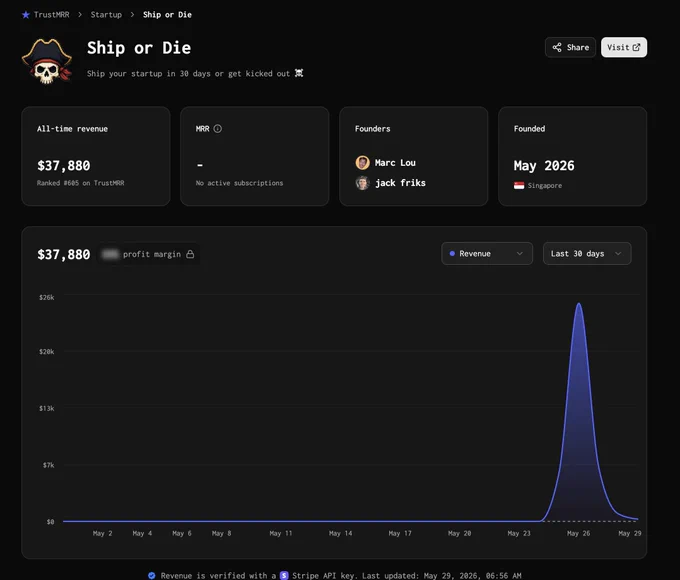Click the share icon in Share button

pyautogui.click(x=557, y=47)
